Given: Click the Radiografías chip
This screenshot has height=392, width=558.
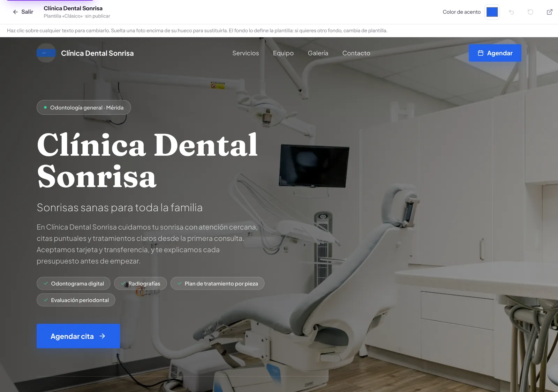Looking at the screenshot, I should (x=141, y=283).
